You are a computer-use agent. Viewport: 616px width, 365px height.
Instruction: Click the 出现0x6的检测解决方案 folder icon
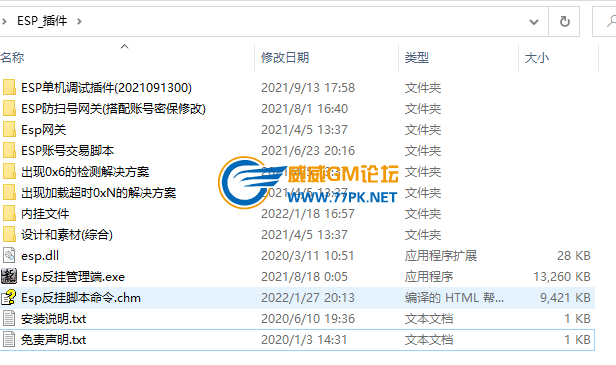click(9, 171)
